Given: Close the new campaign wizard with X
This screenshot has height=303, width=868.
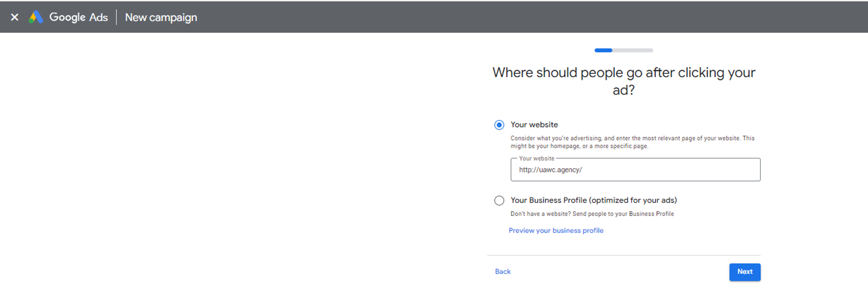Looking at the screenshot, I should [x=15, y=17].
